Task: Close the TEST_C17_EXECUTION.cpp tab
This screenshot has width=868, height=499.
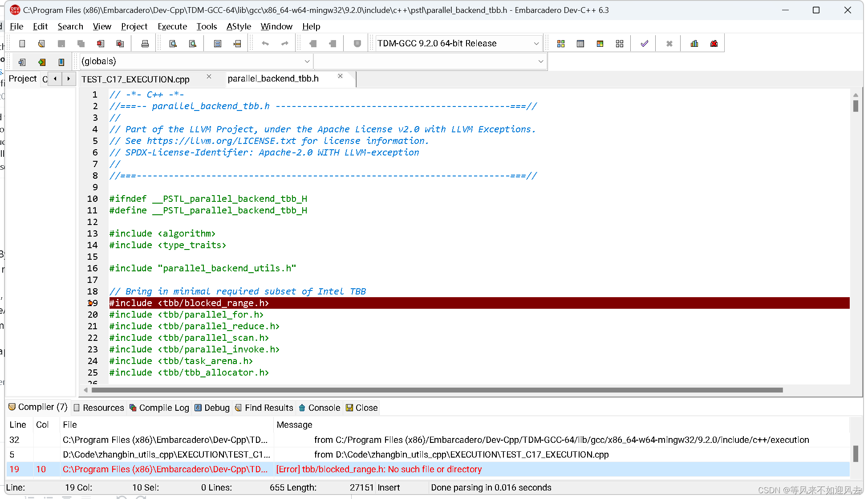Action: point(209,77)
